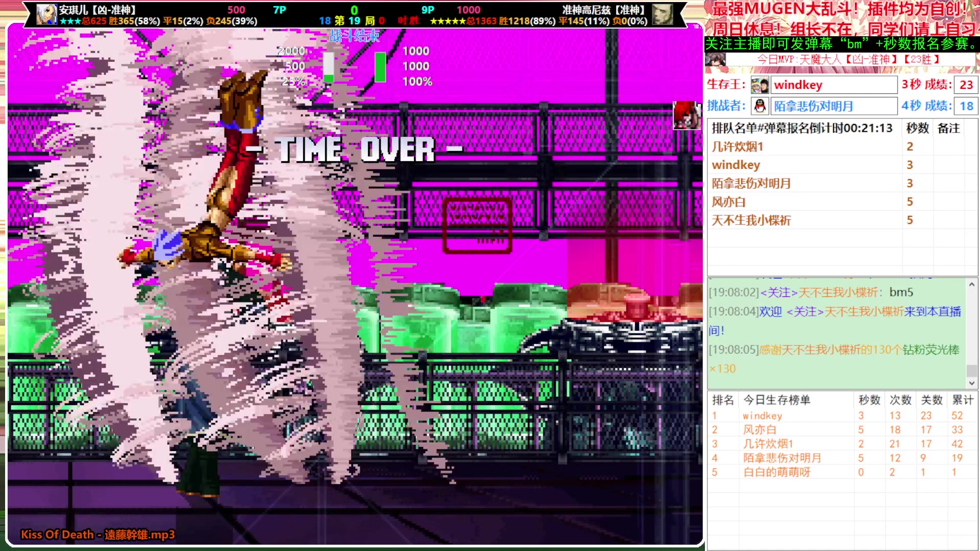The width and height of the screenshot is (980, 551).
Task: Click the queue countdown header 排队名单
Action: (x=802, y=128)
